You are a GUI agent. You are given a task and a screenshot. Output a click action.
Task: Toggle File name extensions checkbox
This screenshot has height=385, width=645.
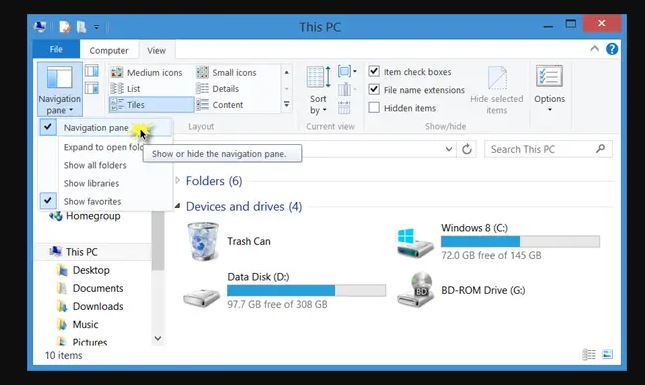coord(374,90)
